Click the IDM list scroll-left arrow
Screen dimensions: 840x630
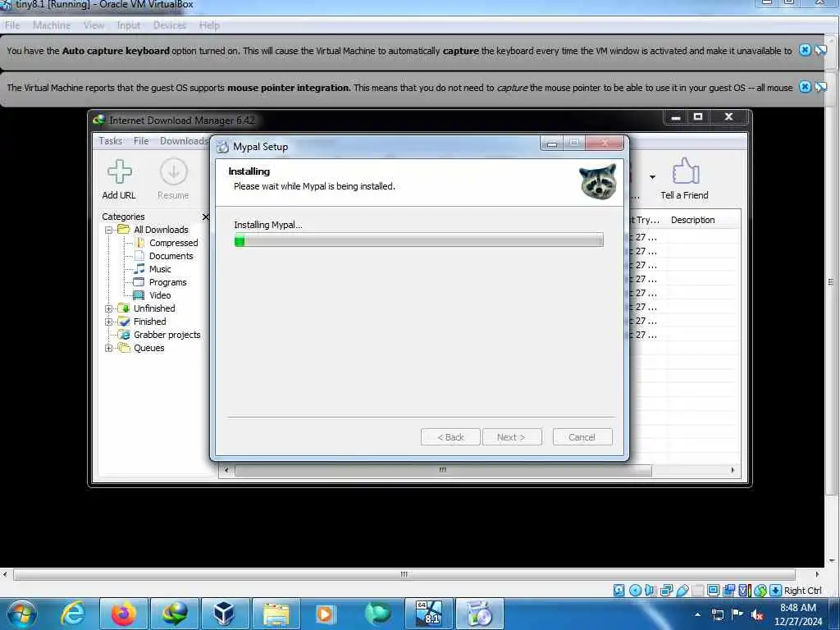point(226,470)
